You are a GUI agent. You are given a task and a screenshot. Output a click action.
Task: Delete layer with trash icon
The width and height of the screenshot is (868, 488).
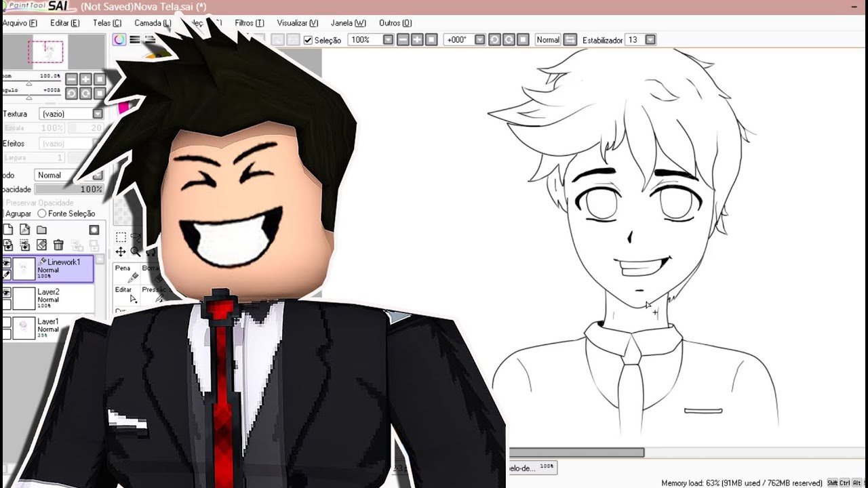pos(58,245)
